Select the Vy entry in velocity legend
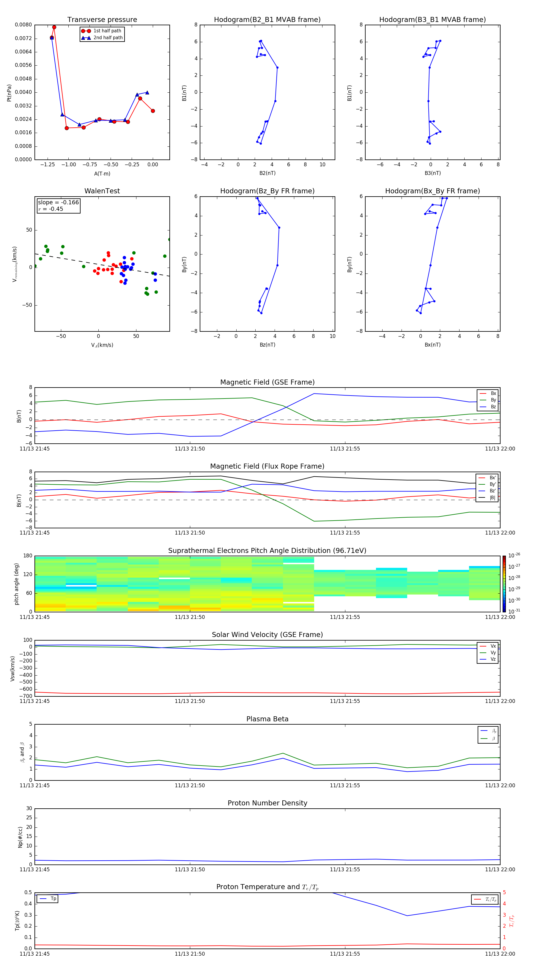 (488, 652)
